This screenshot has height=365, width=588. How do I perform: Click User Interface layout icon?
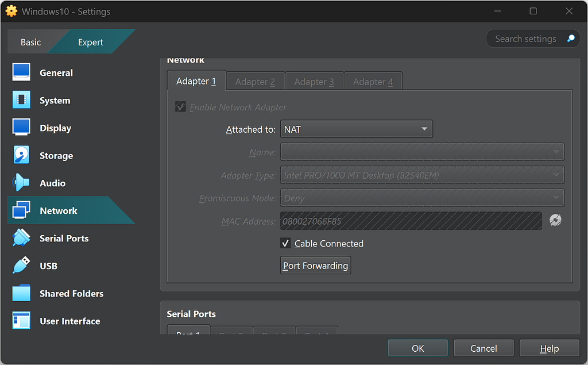[x=21, y=321]
